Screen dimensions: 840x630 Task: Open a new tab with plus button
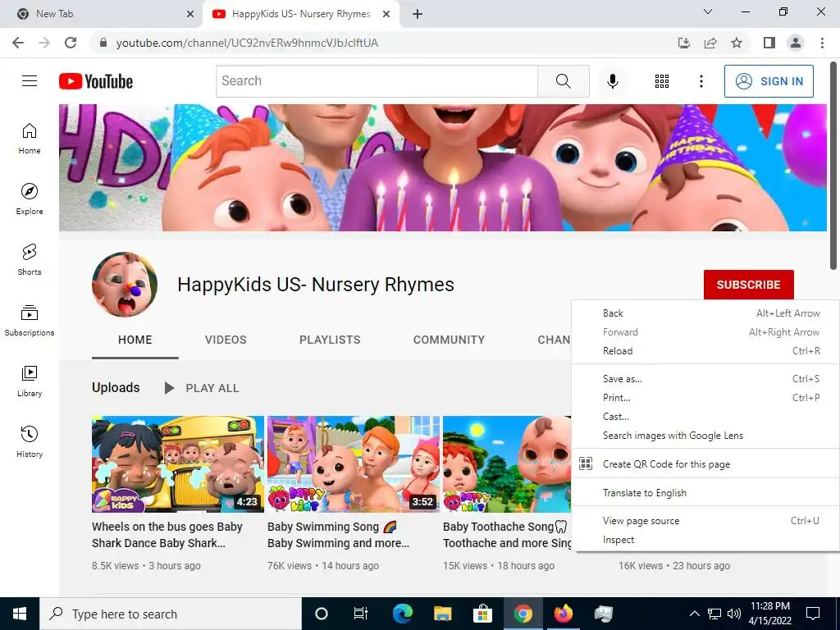(x=418, y=14)
